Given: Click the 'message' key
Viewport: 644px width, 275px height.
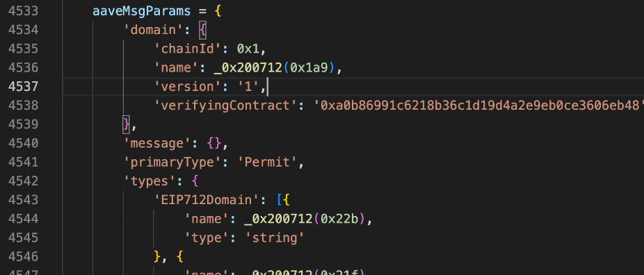Looking at the screenshot, I should pyautogui.click(x=157, y=144).
